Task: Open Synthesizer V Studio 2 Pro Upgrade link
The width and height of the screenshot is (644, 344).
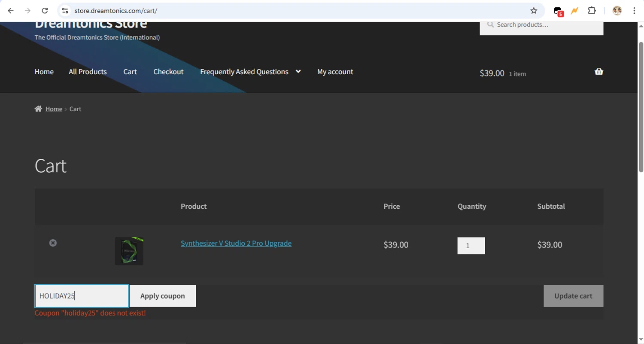Action: click(x=236, y=243)
